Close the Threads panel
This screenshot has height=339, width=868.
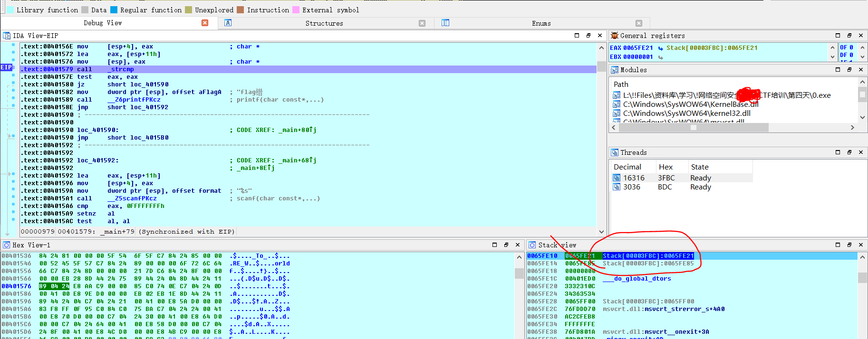click(861, 152)
